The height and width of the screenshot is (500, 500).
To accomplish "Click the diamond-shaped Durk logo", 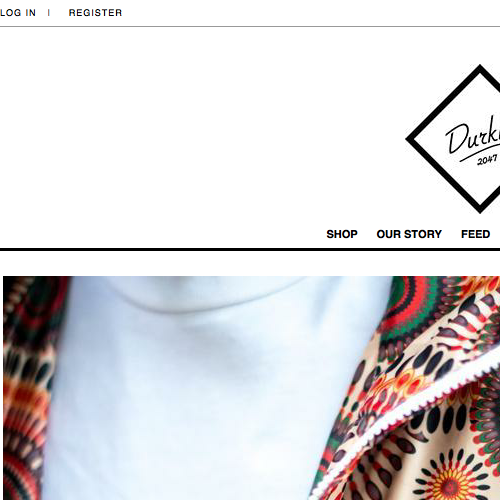I will (453, 139).
